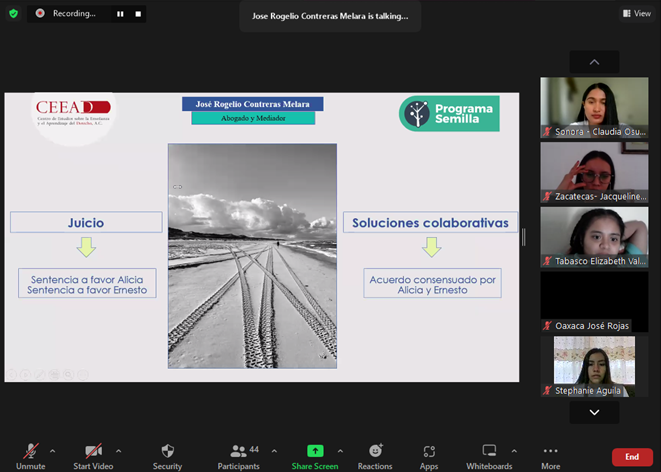Show previous participant videos with up arrow

(594, 62)
